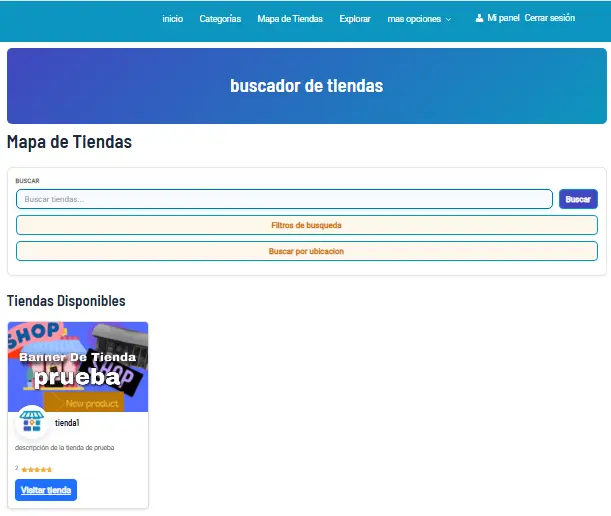Image resolution: width=611 pixels, height=516 pixels.
Task: Expand the Filtros de busqueda panel
Action: coord(306,225)
